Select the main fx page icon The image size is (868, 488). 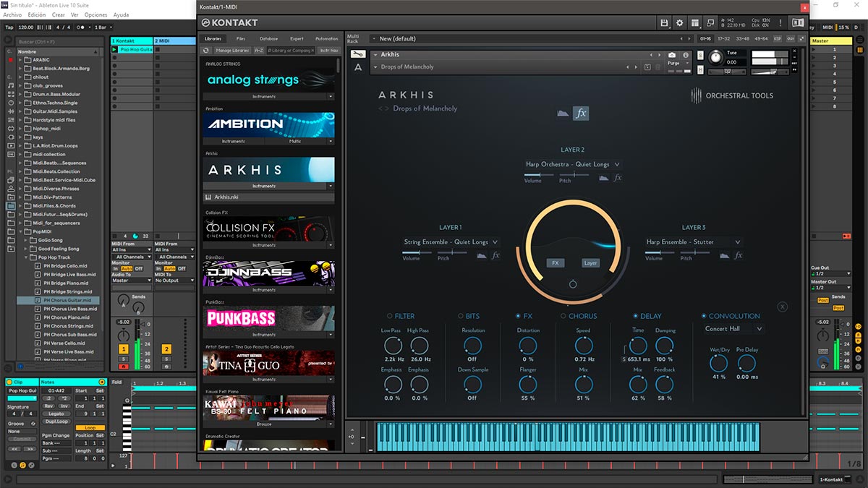click(581, 114)
